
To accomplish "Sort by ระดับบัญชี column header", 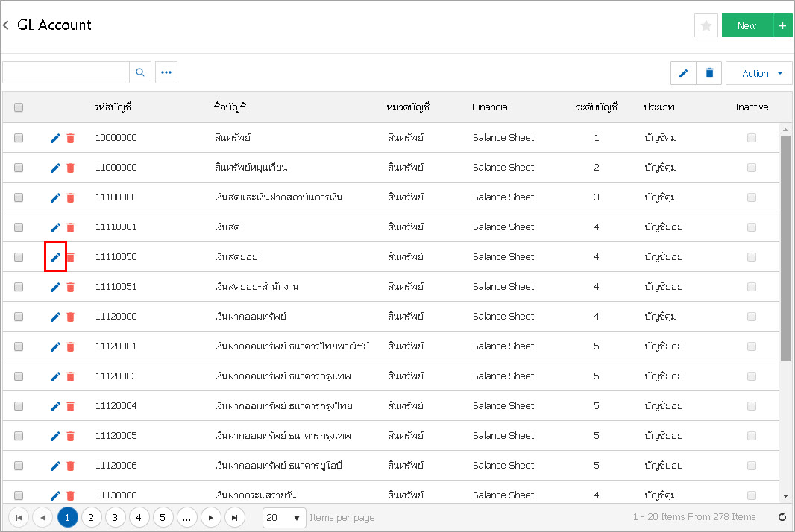I will pos(597,107).
